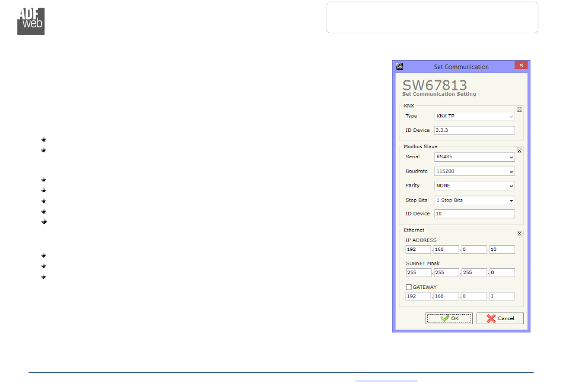Click the Modbus Slave group label
This screenshot has height=392, width=565.
pos(420,147)
